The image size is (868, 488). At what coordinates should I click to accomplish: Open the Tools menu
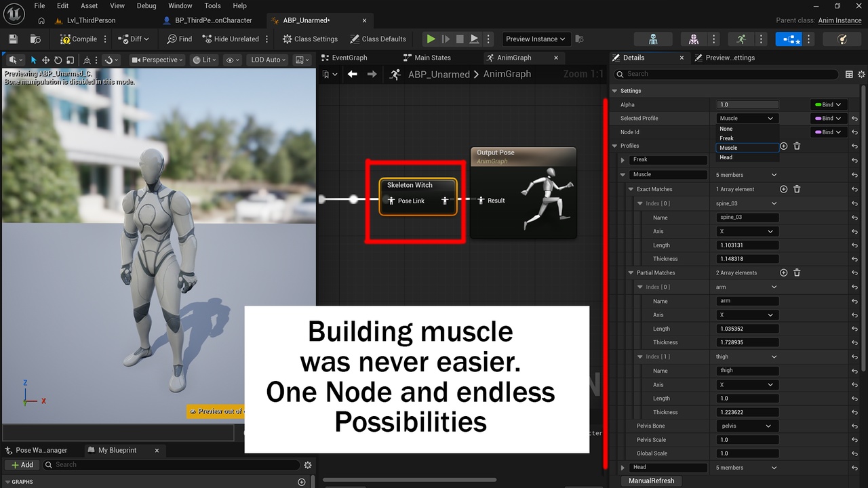click(x=213, y=6)
